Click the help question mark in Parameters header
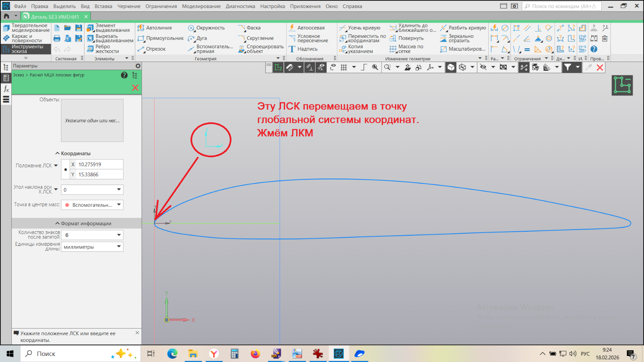 pos(124,75)
